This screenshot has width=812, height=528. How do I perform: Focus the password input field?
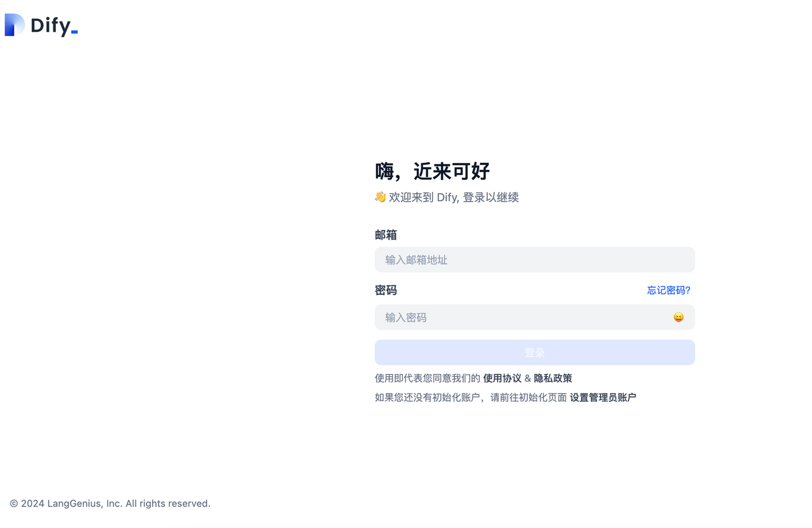tap(535, 318)
